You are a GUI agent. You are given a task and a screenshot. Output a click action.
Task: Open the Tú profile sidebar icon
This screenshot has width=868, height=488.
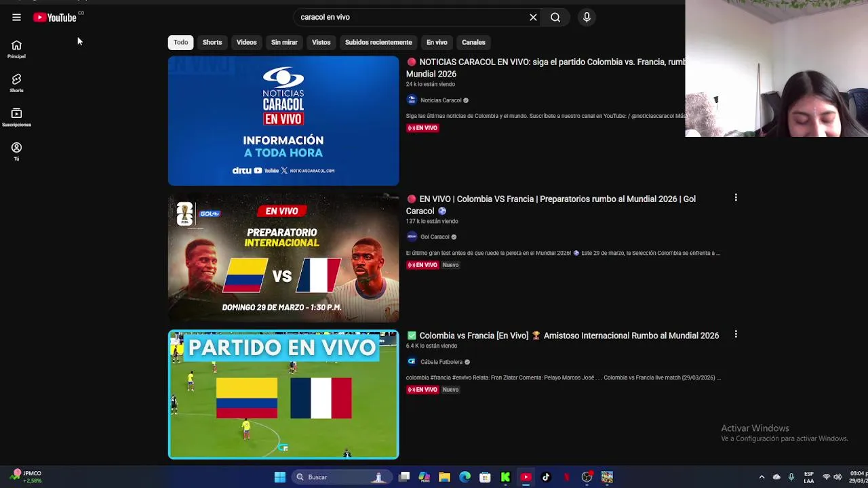click(16, 151)
